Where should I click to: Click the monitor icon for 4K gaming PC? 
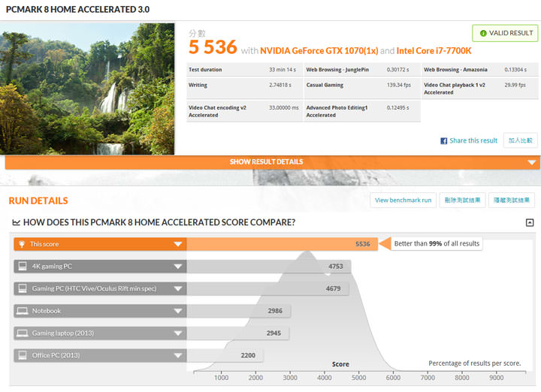tap(23, 267)
